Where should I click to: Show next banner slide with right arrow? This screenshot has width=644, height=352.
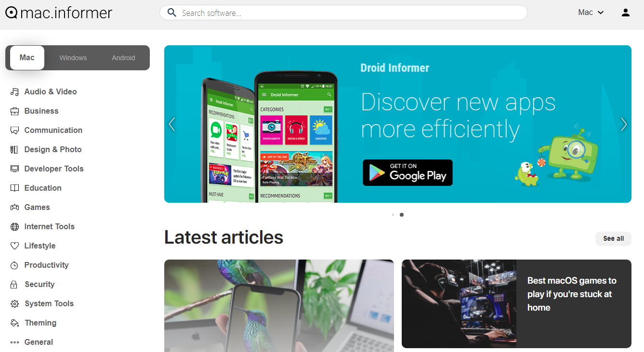coord(624,124)
